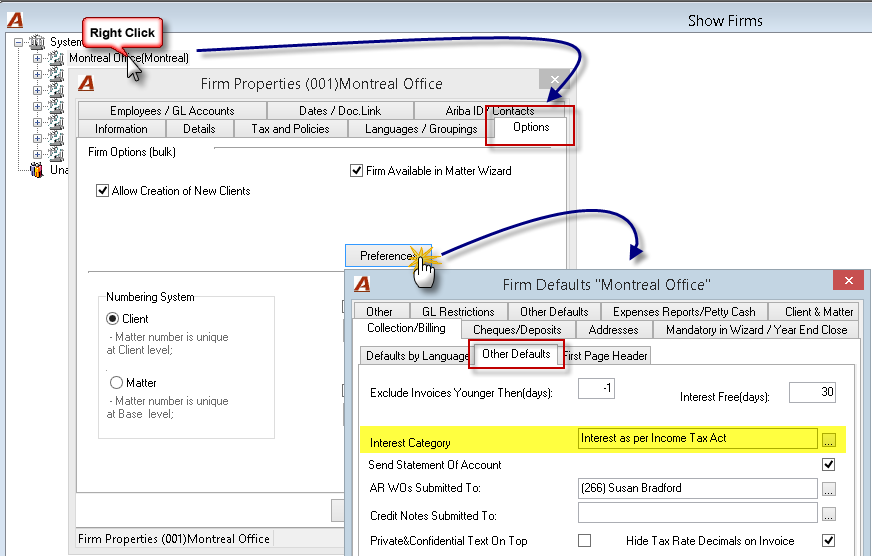
Task: Open Other Defaults tab in top tab row
Action: (554, 312)
